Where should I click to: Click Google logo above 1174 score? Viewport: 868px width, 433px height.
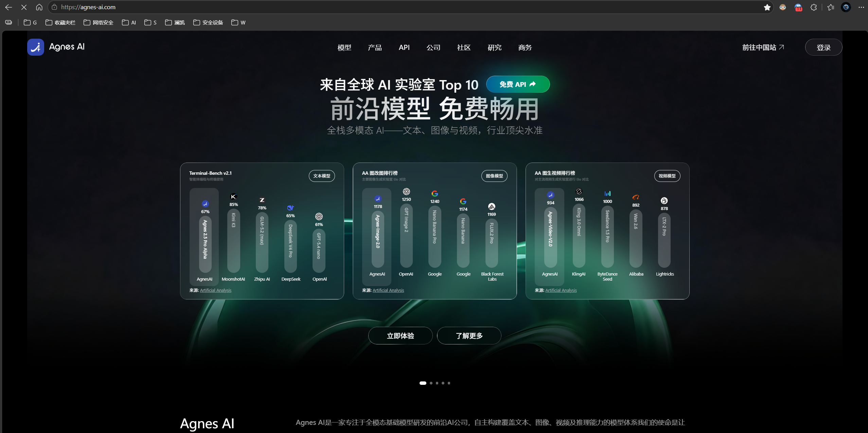(463, 201)
